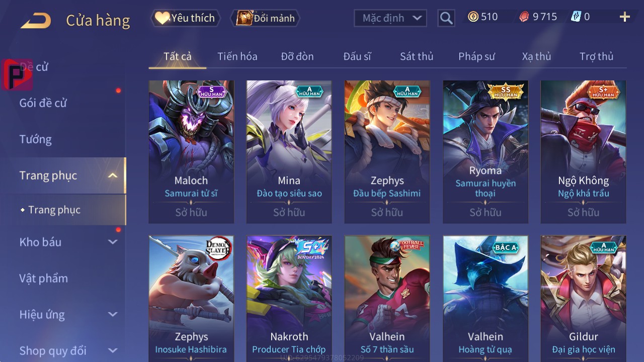Select Ryoma Samurai huyền thoại skin card

tap(486, 152)
